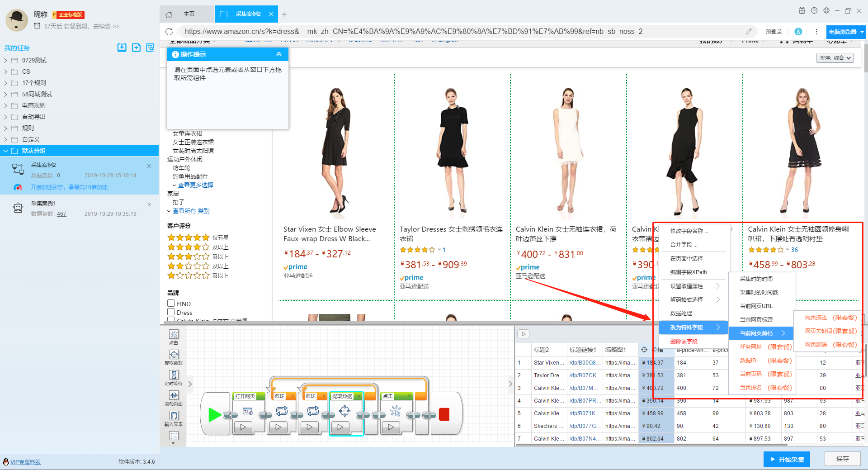Filter by four stars 及以上 rating
Image resolution: width=868 pixels, height=470 pixels.
(x=198, y=247)
